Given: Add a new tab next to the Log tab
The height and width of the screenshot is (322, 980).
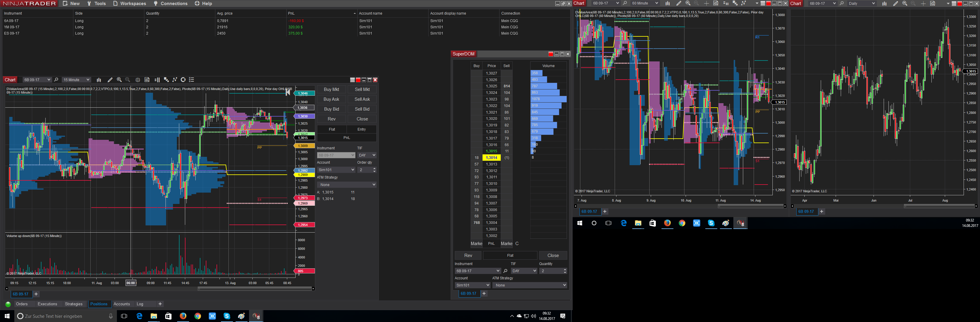Looking at the screenshot, I should click(160, 304).
